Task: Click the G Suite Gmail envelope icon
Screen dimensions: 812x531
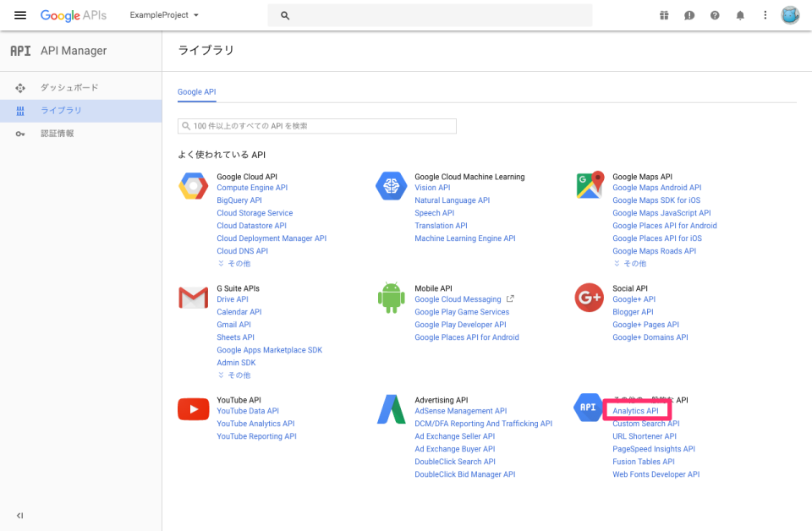Action: (x=193, y=298)
